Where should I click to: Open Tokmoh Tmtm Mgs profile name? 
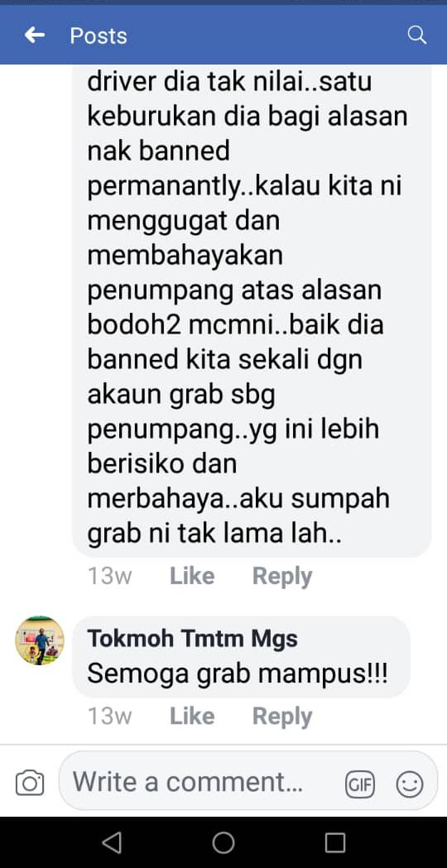point(192,639)
